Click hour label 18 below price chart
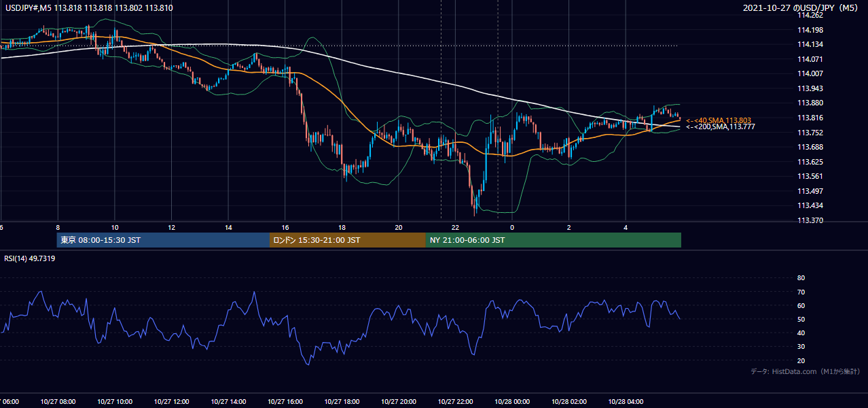Screen dimensions: 868x408 (x=342, y=228)
